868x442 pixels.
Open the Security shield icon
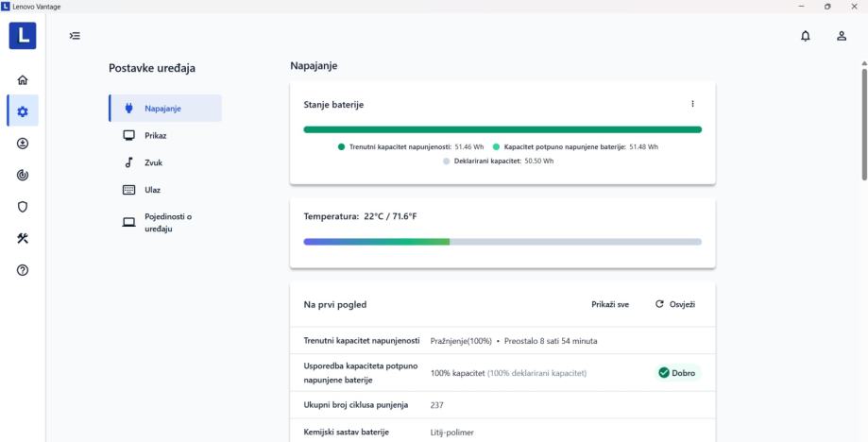[x=23, y=207]
